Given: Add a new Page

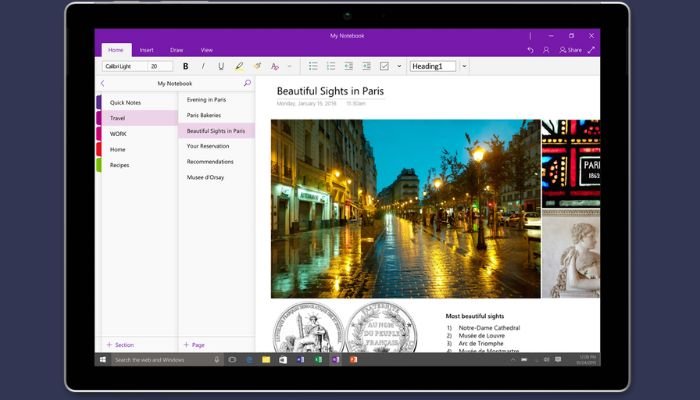Looking at the screenshot, I should [194, 345].
